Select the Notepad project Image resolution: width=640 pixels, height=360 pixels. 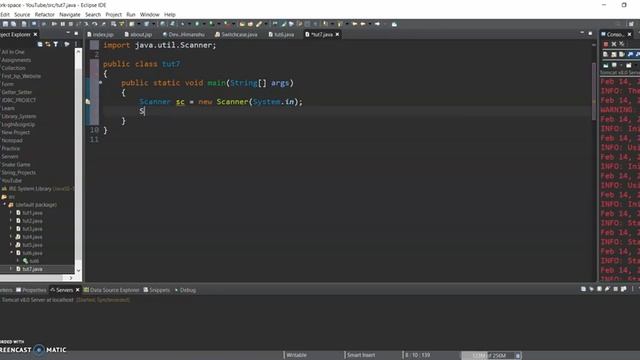coord(12,140)
